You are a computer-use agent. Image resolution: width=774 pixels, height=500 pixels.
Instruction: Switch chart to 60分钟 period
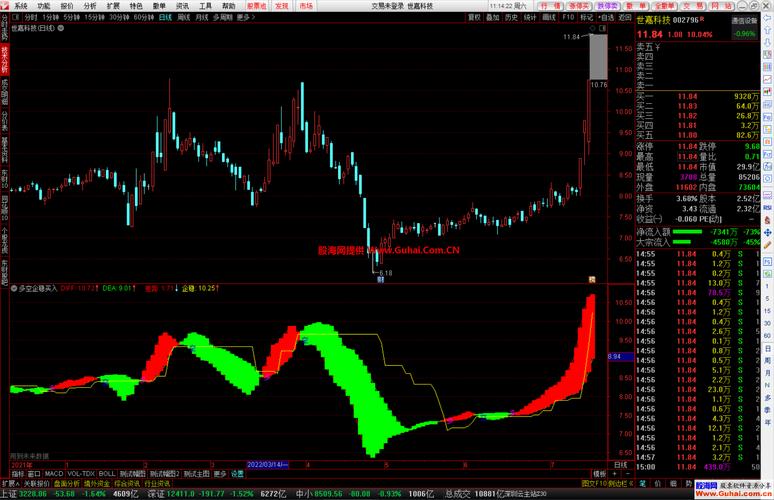coord(144,17)
